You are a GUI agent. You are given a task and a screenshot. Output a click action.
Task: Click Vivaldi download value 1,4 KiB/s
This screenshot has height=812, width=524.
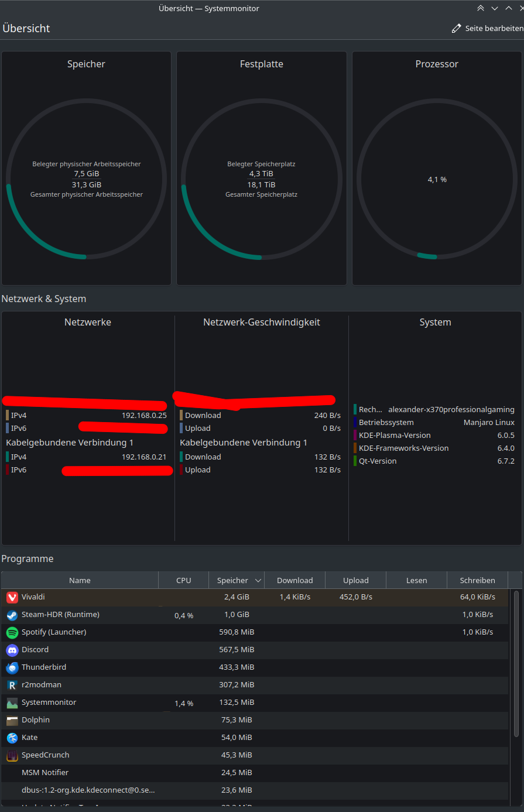click(x=294, y=597)
